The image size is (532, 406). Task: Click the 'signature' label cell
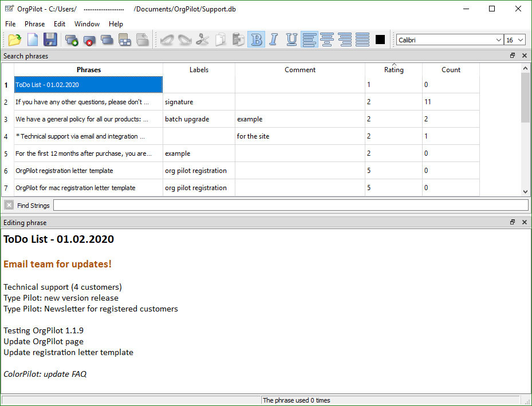click(x=199, y=102)
